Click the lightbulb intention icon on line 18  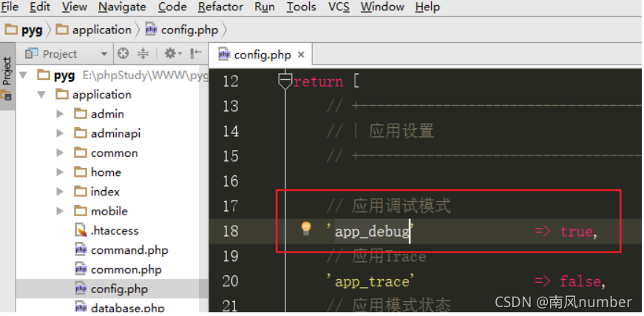click(306, 228)
